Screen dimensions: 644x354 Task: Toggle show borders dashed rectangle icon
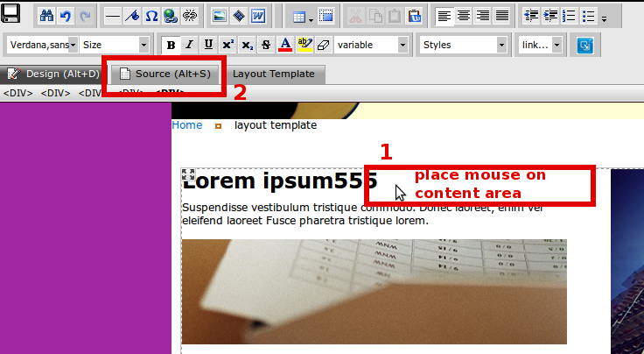(326, 16)
